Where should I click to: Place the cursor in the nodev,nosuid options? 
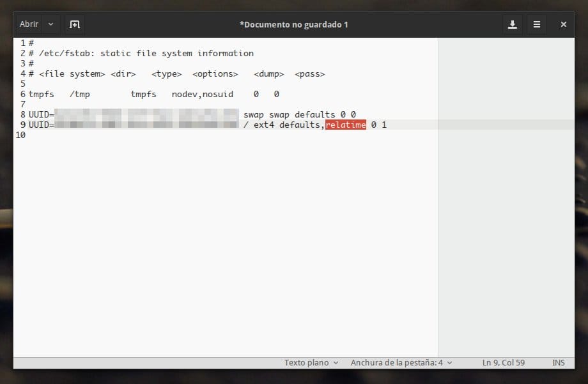pyautogui.click(x=203, y=94)
